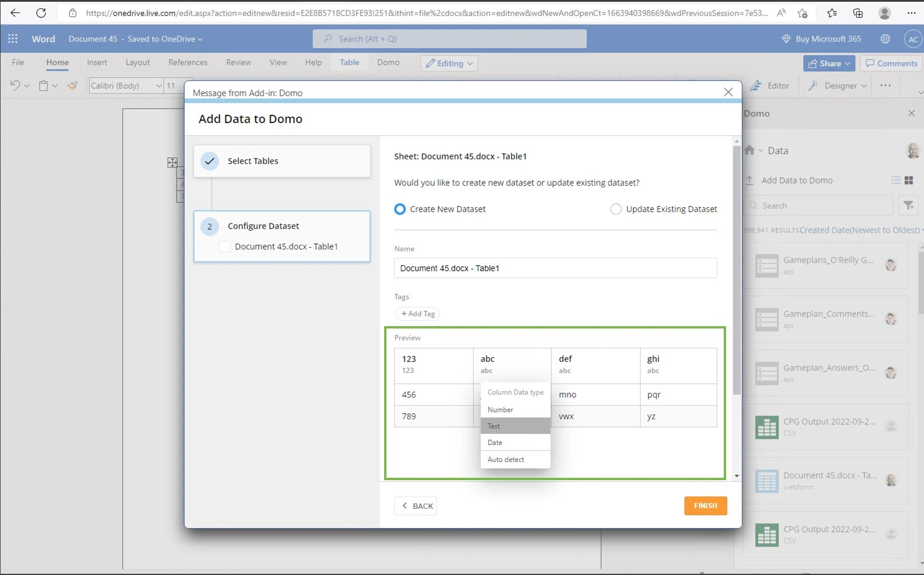Open the browser profile avatar
The height and width of the screenshot is (575, 924).
coord(885,13)
